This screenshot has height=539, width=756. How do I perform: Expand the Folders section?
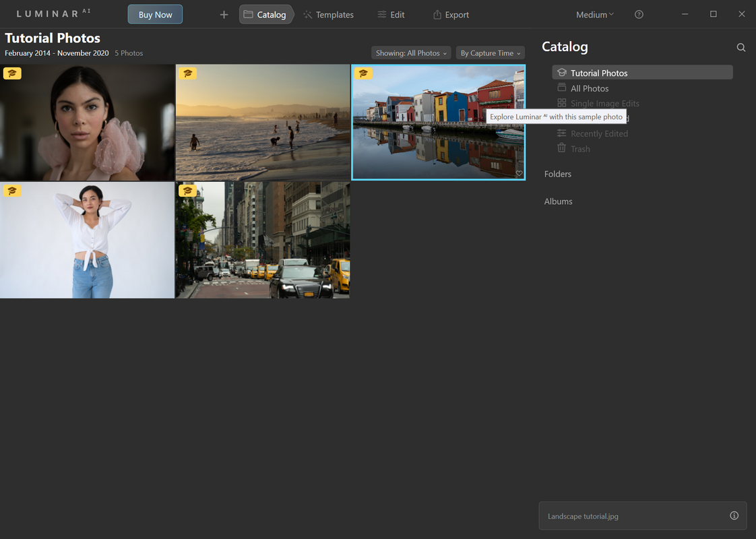click(558, 174)
